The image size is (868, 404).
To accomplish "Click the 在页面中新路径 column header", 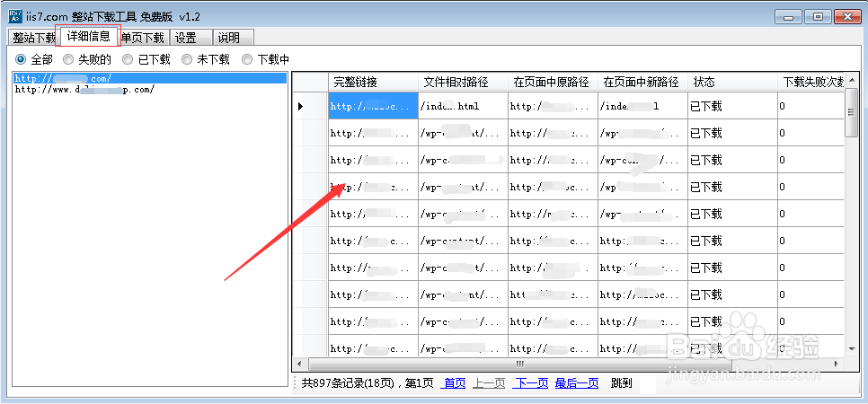I will coord(642,82).
